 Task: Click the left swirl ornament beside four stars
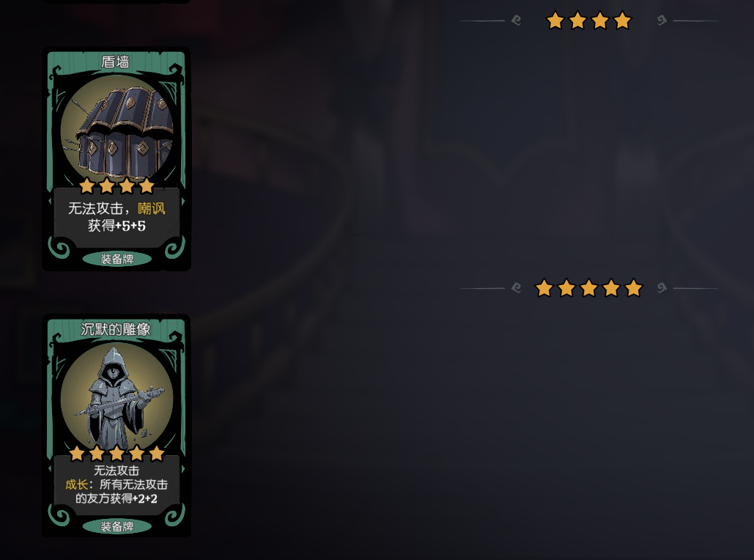coord(517,21)
